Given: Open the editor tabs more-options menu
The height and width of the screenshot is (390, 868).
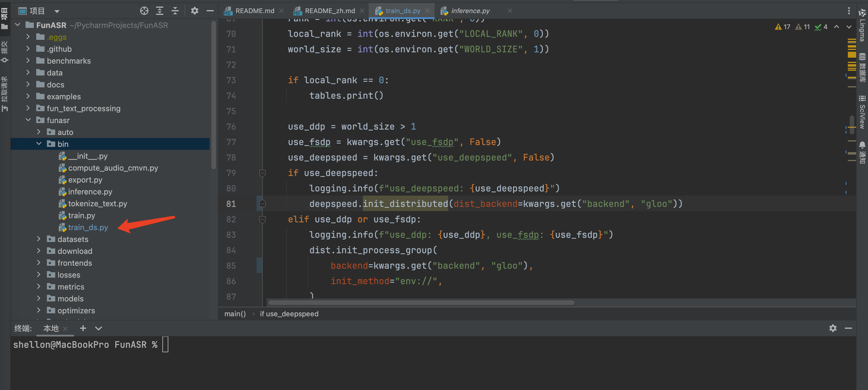Looking at the screenshot, I should click(x=848, y=11).
